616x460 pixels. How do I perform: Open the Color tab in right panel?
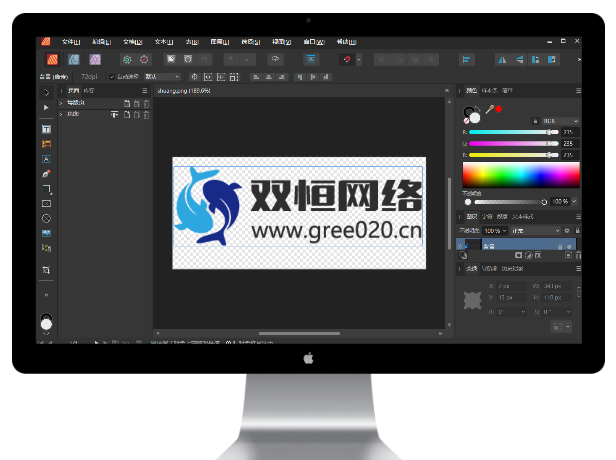tap(471, 90)
